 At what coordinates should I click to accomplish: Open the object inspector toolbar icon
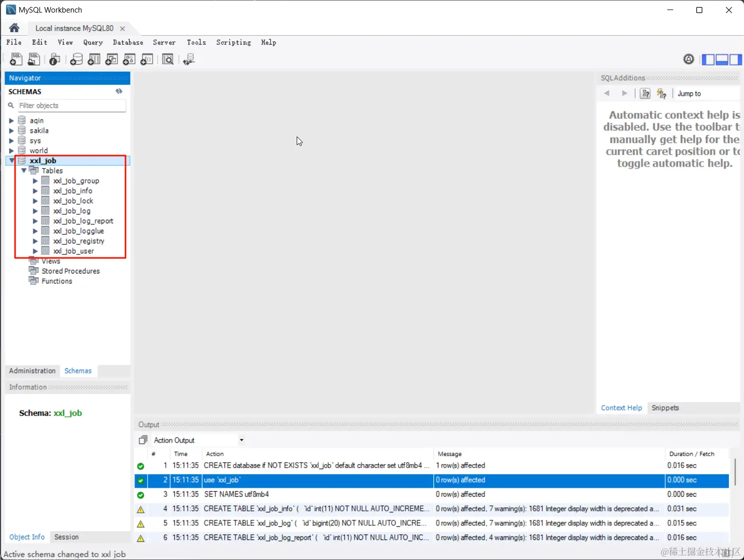tap(55, 59)
